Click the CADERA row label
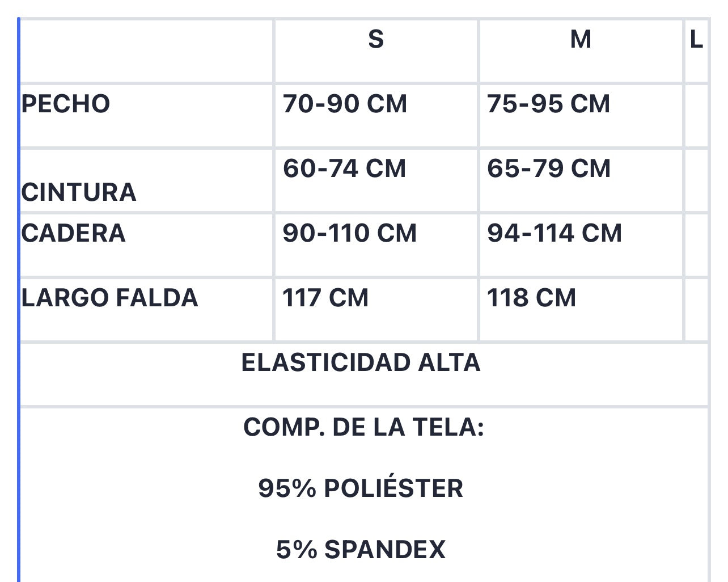Screen dimensions: 728x582 point(73,234)
